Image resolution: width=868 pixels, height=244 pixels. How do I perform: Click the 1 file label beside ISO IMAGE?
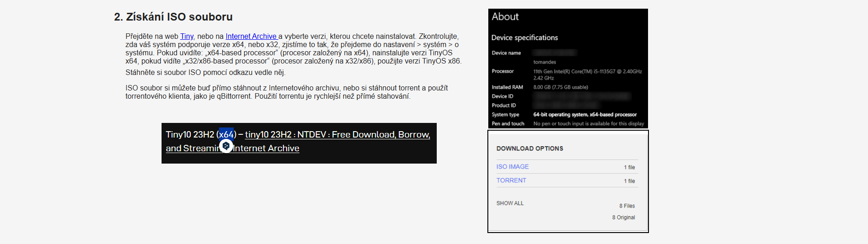629,167
